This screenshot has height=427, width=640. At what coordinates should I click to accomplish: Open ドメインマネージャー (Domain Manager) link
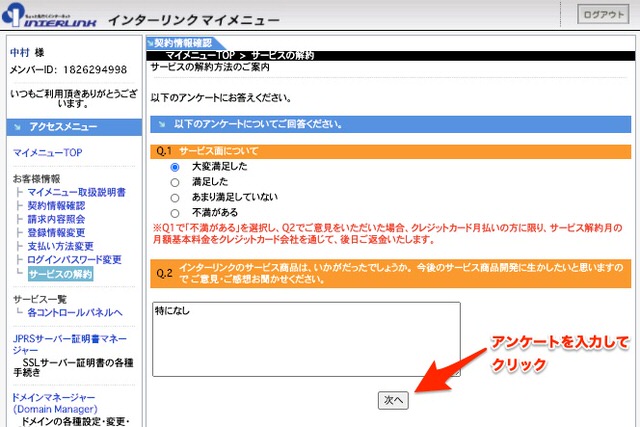coord(55,403)
